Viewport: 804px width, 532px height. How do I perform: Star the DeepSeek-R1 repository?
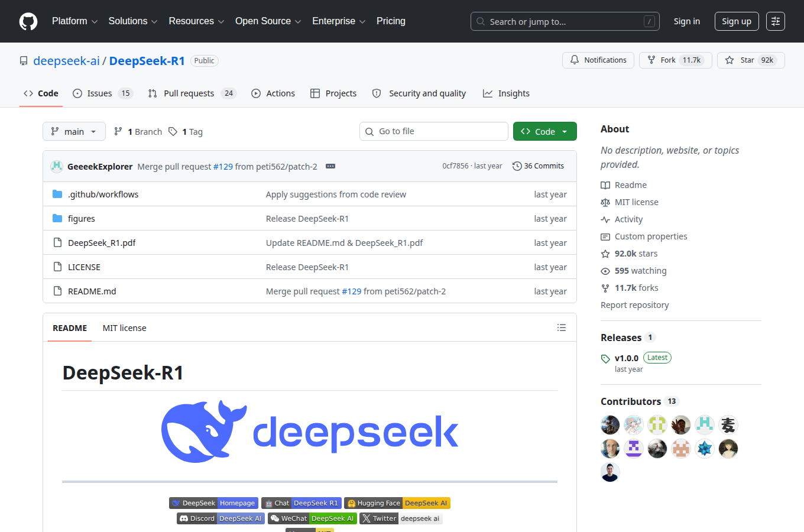(751, 60)
